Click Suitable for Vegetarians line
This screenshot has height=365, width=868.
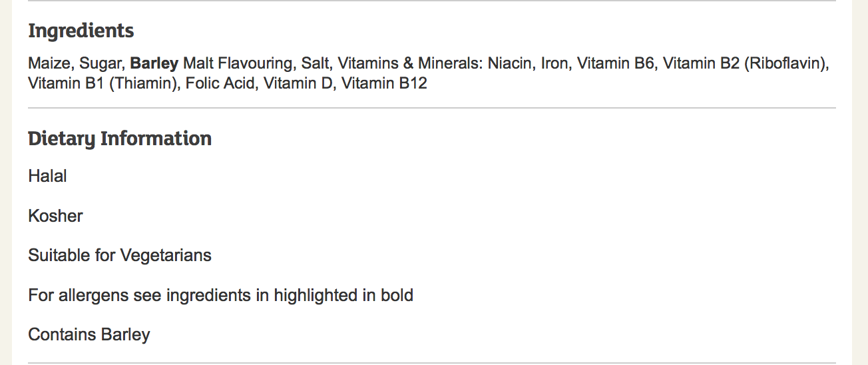coord(120,255)
